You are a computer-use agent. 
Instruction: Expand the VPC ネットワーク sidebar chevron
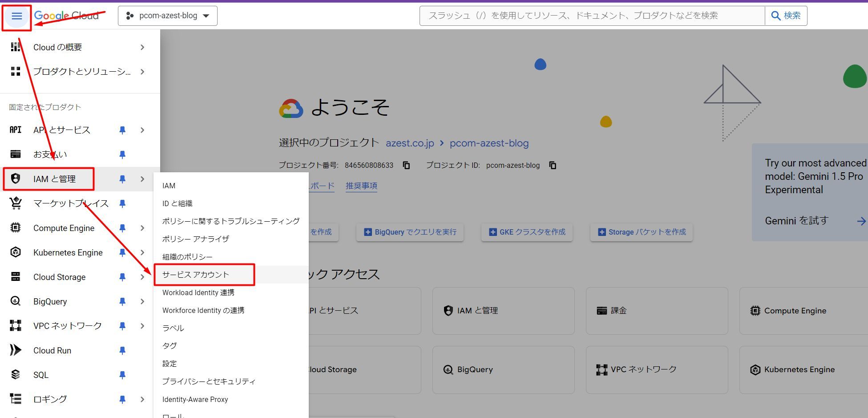click(x=142, y=326)
